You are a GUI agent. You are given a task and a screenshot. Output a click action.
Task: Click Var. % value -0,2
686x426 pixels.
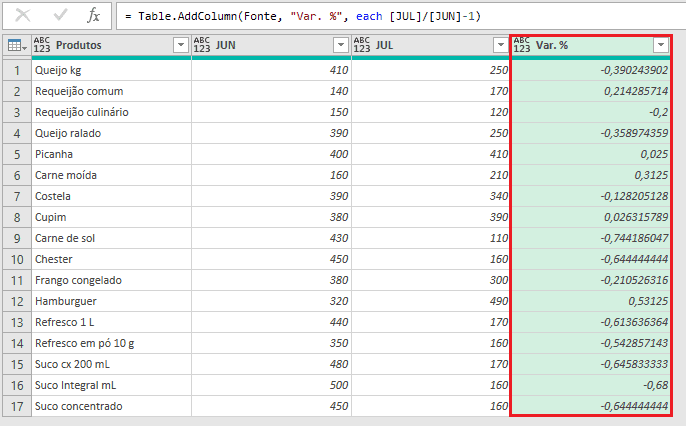(x=591, y=112)
